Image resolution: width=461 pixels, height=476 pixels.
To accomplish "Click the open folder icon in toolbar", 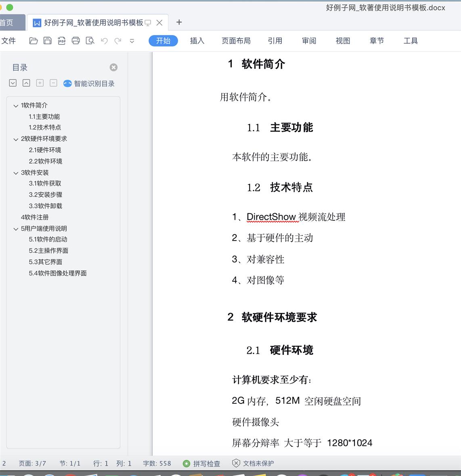I will tap(34, 41).
